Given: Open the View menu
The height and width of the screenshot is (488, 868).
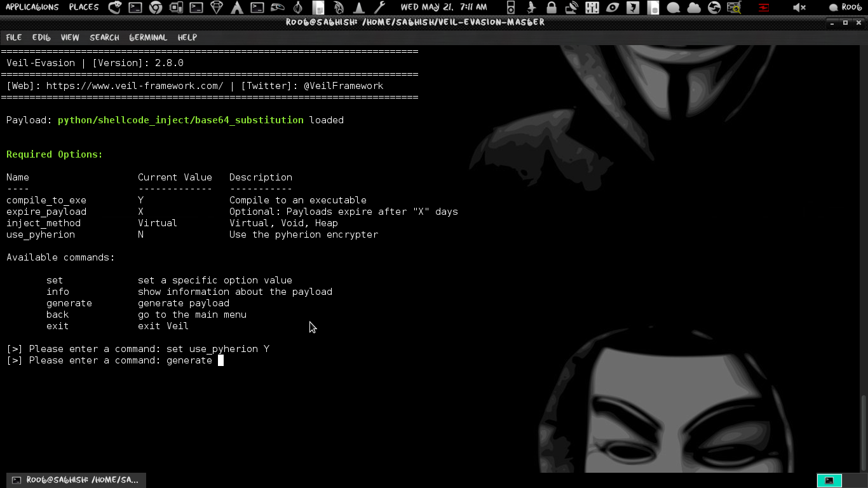Looking at the screenshot, I should pyautogui.click(x=70, y=37).
